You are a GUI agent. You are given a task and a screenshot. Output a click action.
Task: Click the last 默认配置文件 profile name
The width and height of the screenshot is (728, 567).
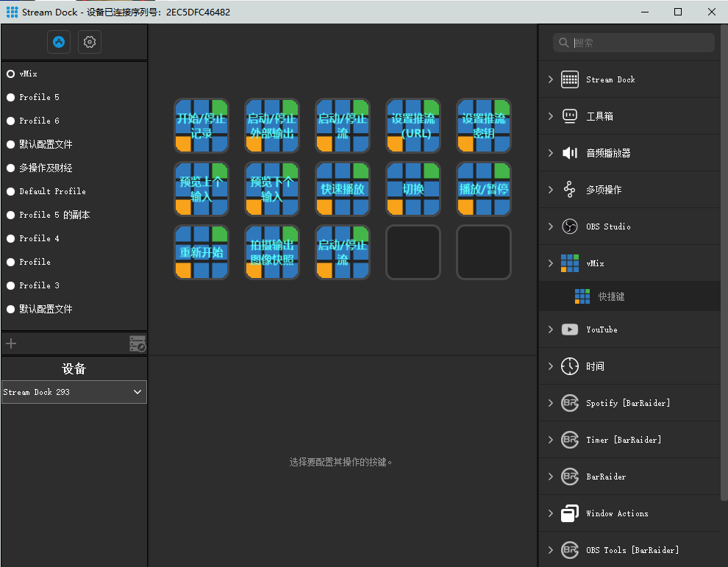(46, 310)
